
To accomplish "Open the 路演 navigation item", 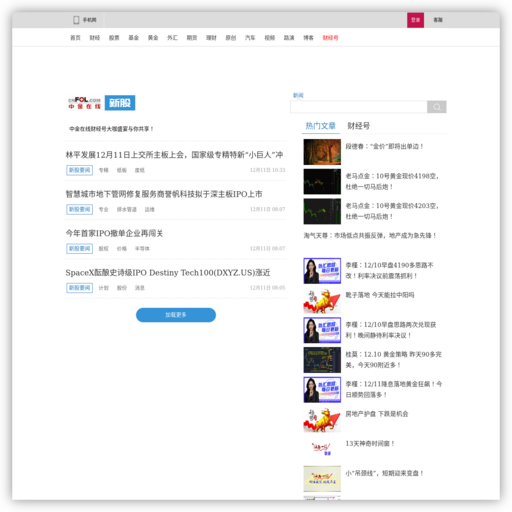I will click(x=289, y=38).
